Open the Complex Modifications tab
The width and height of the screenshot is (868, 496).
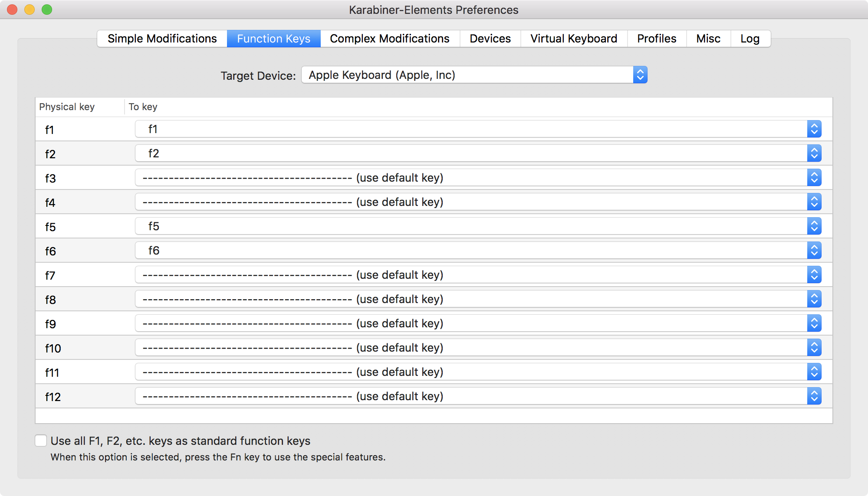[x=389, y=39]
